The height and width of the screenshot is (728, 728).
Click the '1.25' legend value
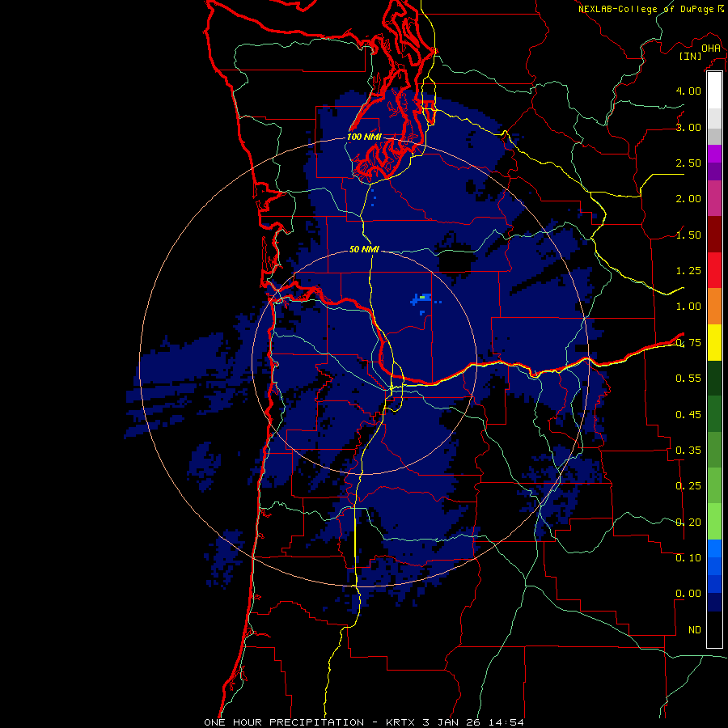point(688,271)
